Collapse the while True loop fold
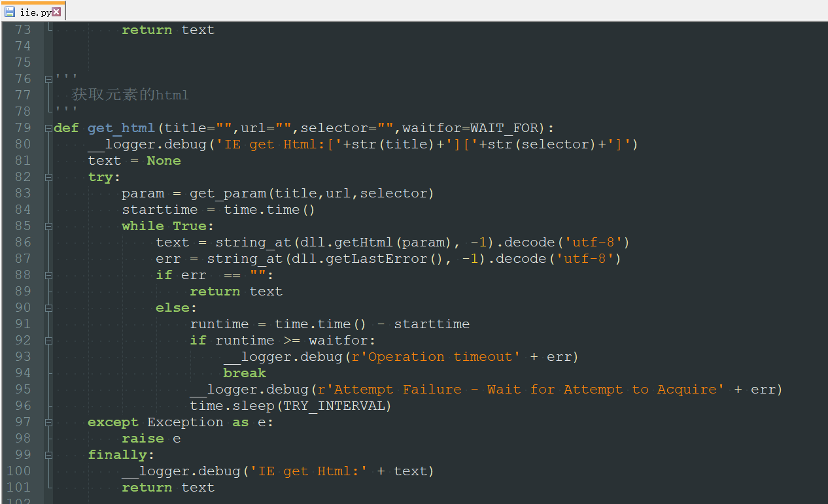This screenshot has width=828, height=504. (x=48, y=226)
